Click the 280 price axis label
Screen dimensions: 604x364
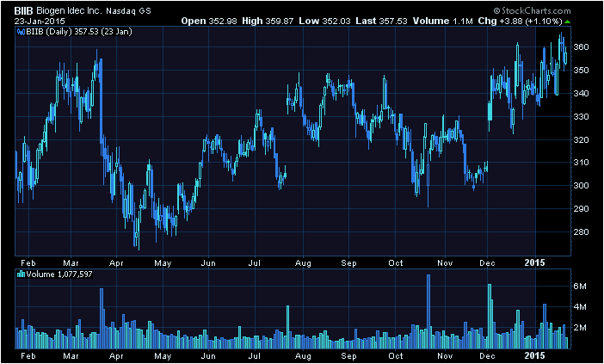point(581,231)
